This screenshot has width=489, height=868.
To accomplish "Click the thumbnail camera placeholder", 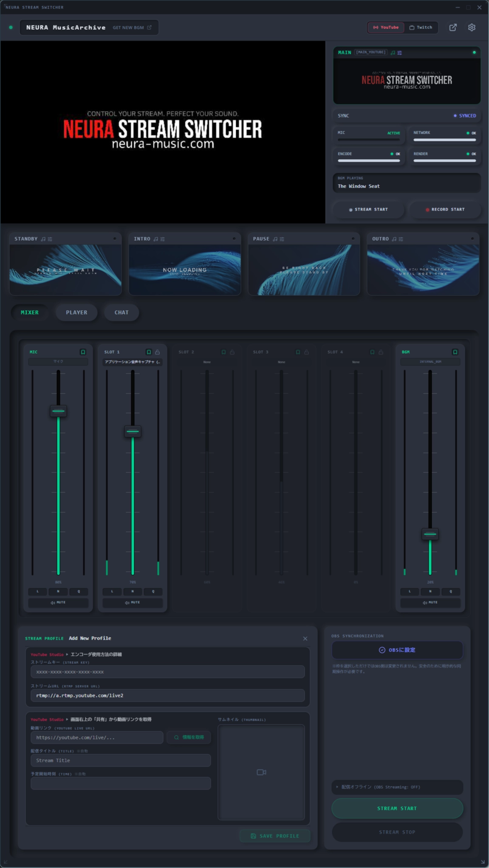I will coord(261,772).
